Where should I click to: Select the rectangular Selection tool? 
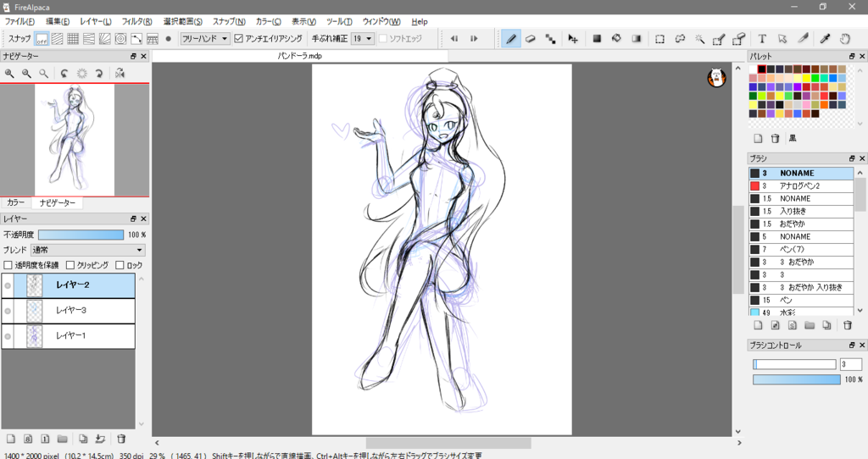[x=659, y=39]
